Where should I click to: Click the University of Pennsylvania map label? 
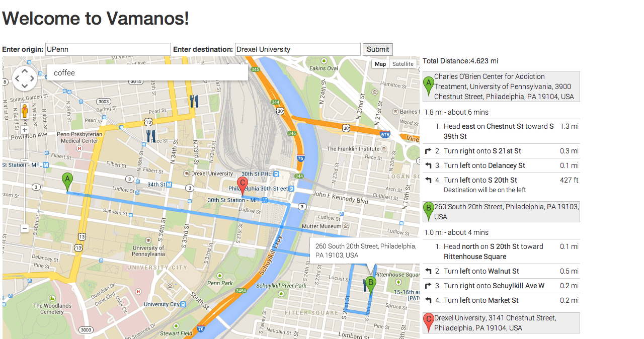click(x=148, y=251)
